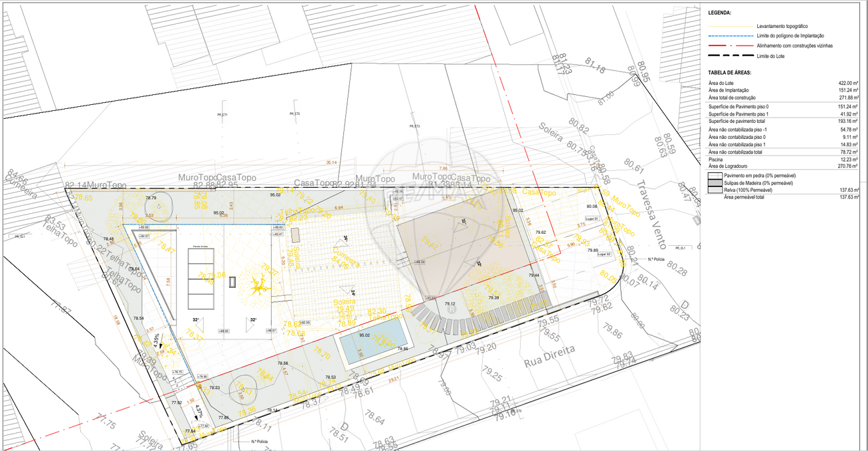Click the spot elevation '78.86' beside pool
Viewport: 868px width, 451px height.
click(x=403, y=349)
